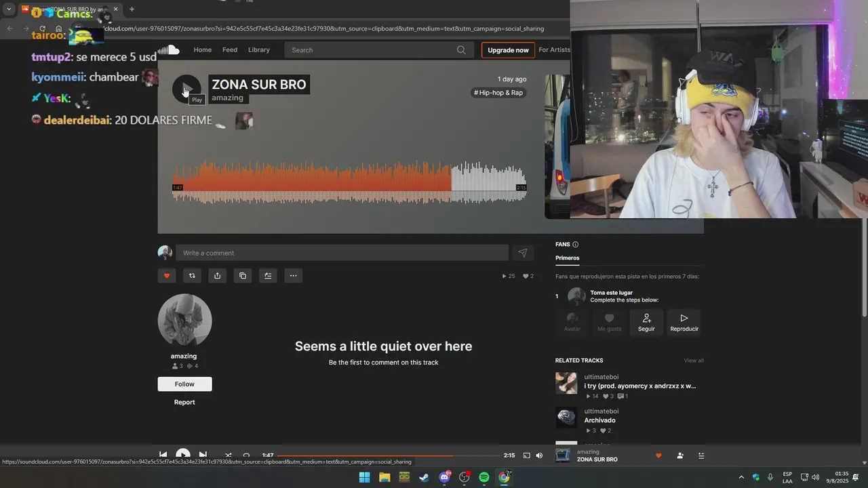Click the Reproducir step button
Viewport: 868px width, 488px height.
pos(684,323)
